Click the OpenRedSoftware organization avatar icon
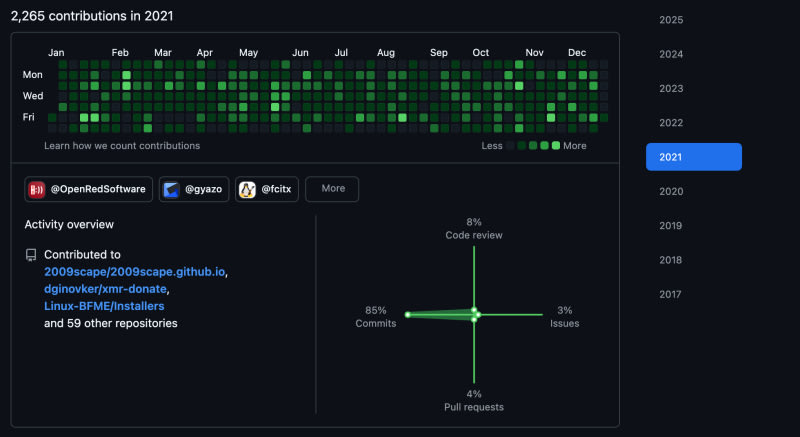The image size is (800, 437). (37, 189)
